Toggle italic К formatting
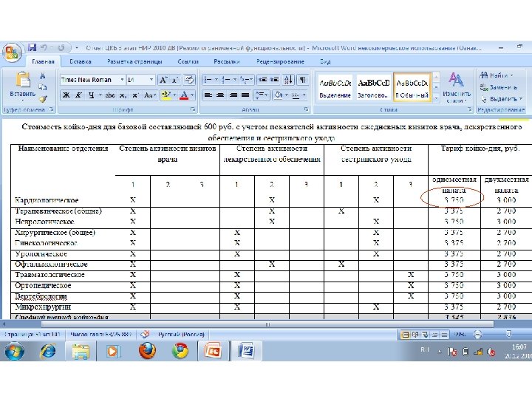The image size is (532, 399). tap(78, 95)
